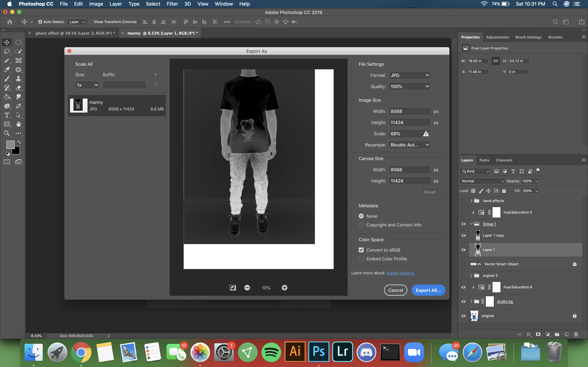Select the Zoom tool in toolbar
The image size is (588, 367).
coord(7,133)
